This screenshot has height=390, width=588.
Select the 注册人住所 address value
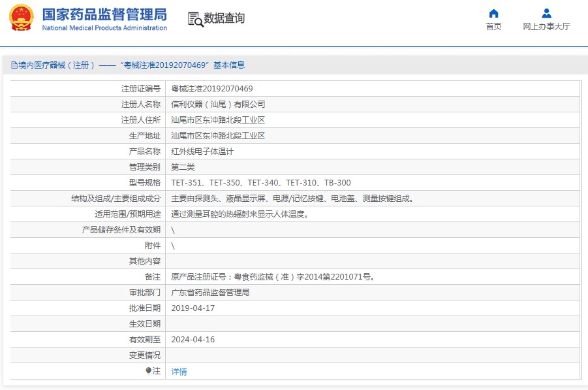tap(218, 120)
